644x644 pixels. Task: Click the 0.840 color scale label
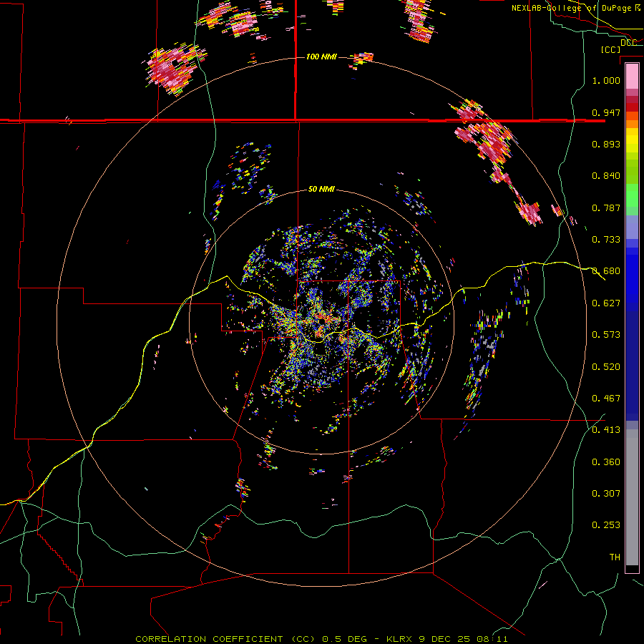coord(606,176)
